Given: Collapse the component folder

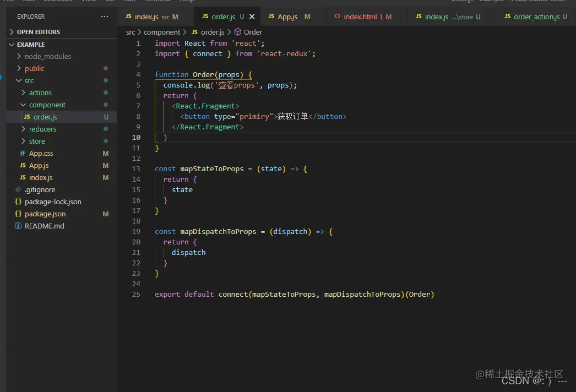Looking at the screenshot, I should (x=62, y=105).
